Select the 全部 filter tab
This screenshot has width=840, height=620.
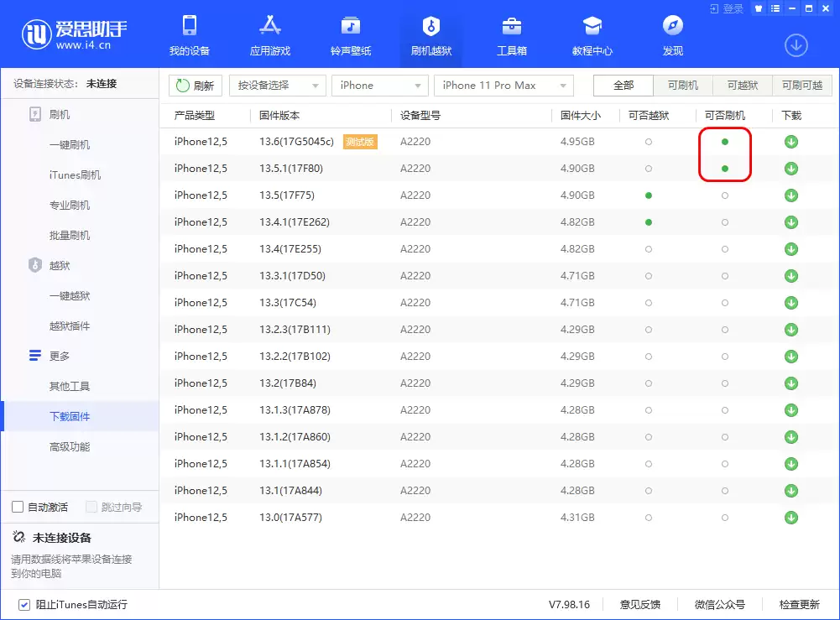pos(623,85)
